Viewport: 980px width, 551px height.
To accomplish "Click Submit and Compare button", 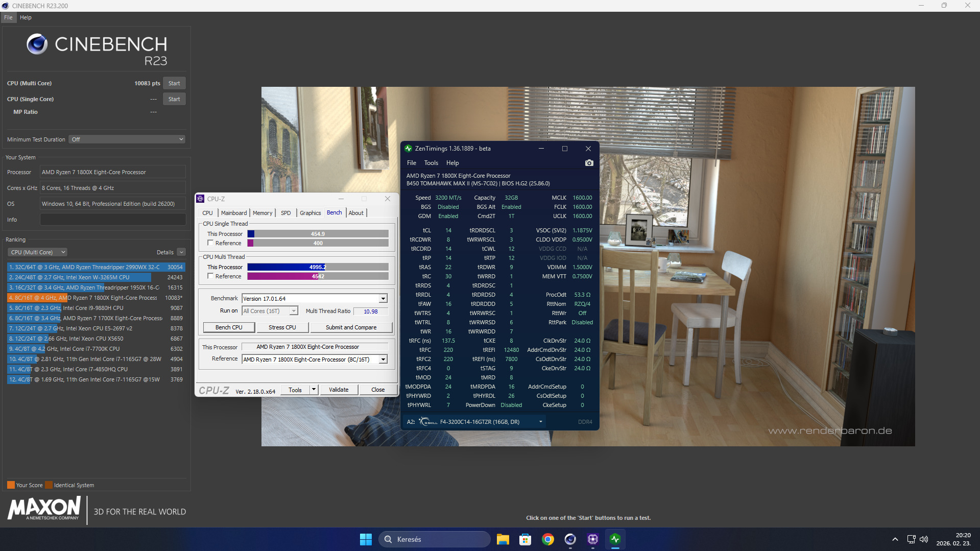I will coord(351,327).
